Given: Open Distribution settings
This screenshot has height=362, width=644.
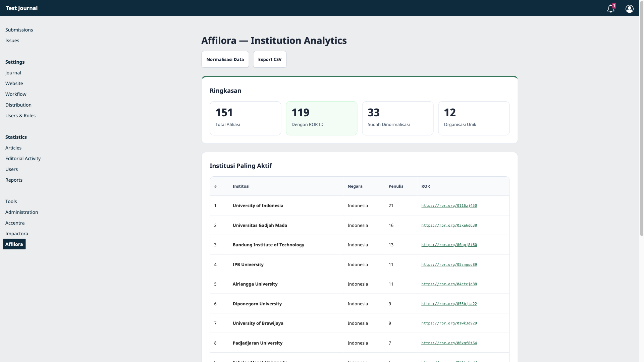Looking at the screenshot, I should [18, 105].
